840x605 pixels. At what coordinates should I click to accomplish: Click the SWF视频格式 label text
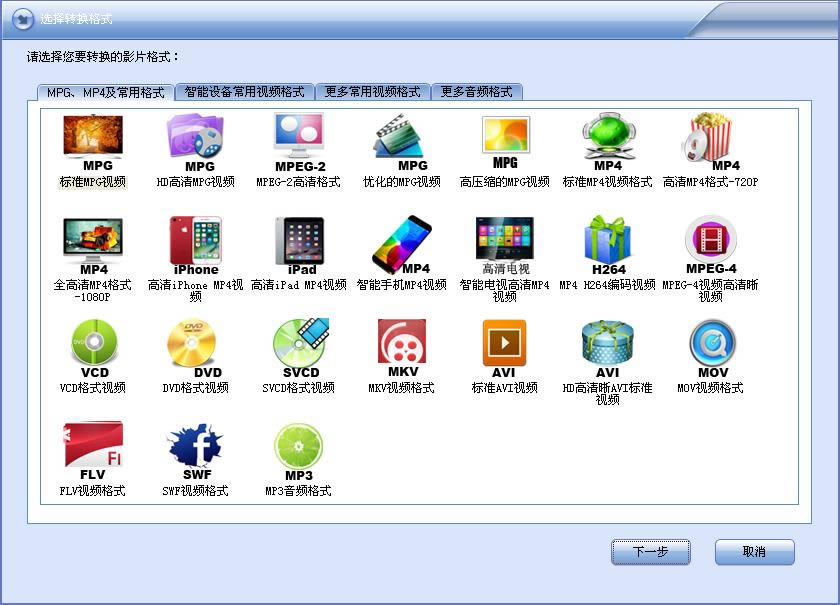(196, 491)
